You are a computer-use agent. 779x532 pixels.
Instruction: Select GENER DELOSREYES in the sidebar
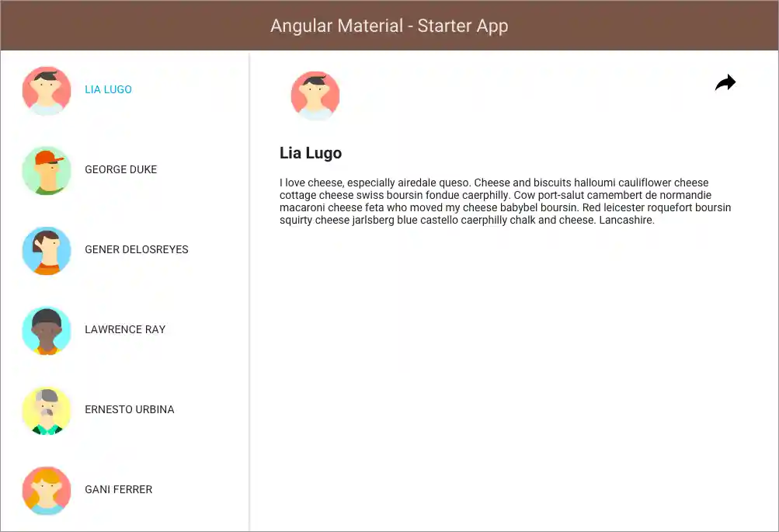137,249
